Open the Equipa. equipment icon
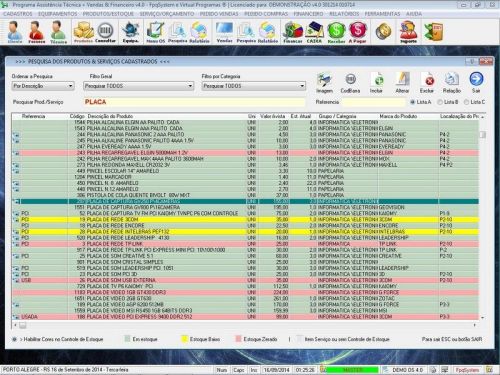The height and width of the screenshot is (375, 500). (x=131, y=32)
